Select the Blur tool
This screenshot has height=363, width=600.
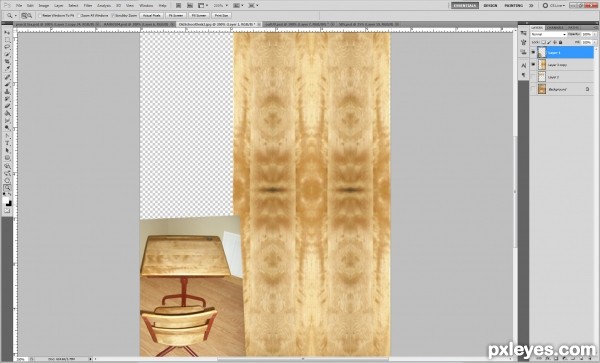pos(7,121)
